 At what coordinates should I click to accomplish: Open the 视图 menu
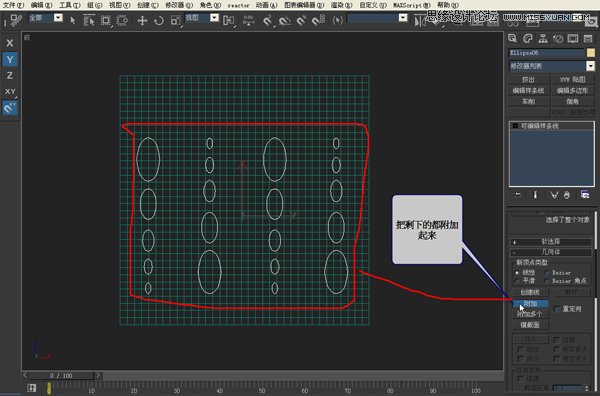pos(119,5)
